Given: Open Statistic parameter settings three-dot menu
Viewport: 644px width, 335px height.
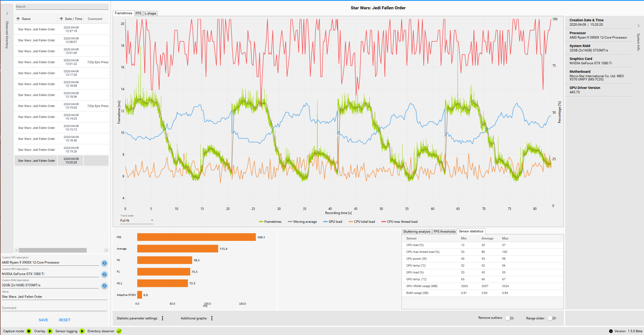Looking at the screenshot, I should 162,318.
